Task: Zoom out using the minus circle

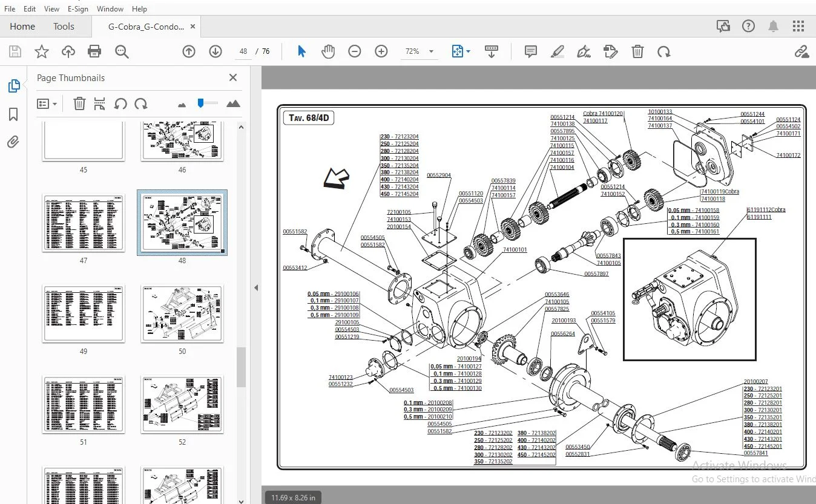Action: (x=355, y=51)
